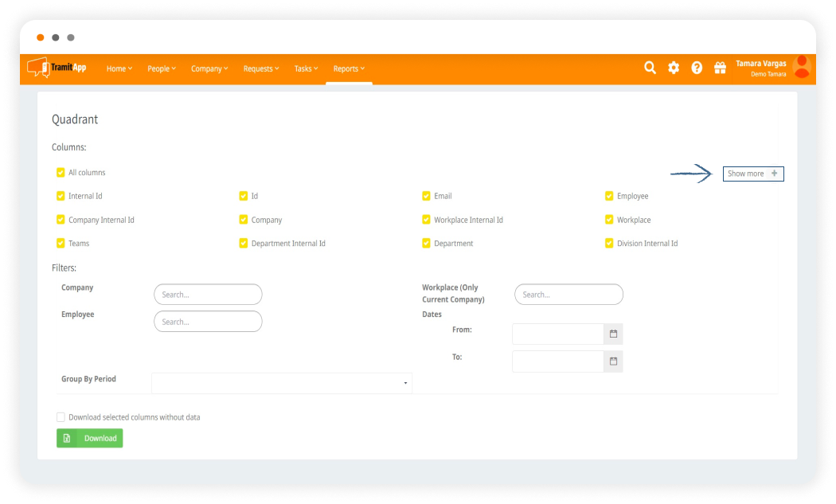
Task: Enable Download selected columns without data
Action: (61, 417)
